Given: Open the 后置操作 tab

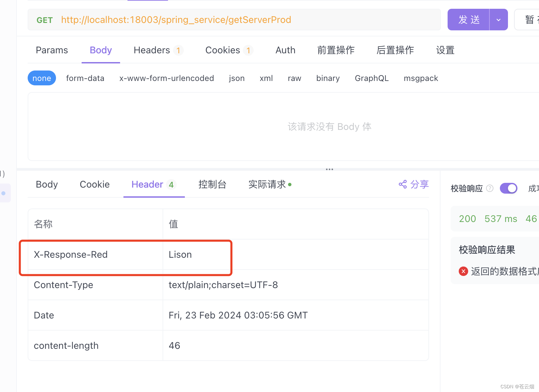Looking at the screenshot, I should (x=395, y=50).
